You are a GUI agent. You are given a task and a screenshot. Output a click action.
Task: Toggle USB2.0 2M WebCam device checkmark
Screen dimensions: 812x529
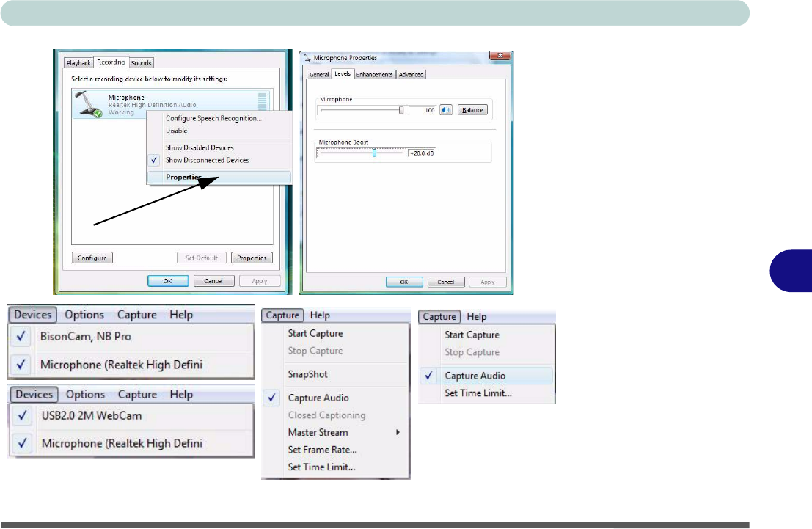(x=22, y=415)
